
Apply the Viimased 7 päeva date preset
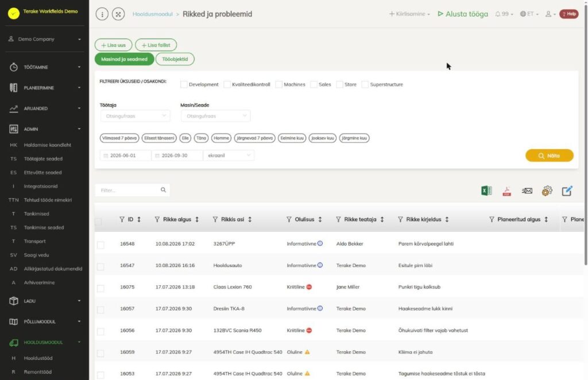(119, 138)
